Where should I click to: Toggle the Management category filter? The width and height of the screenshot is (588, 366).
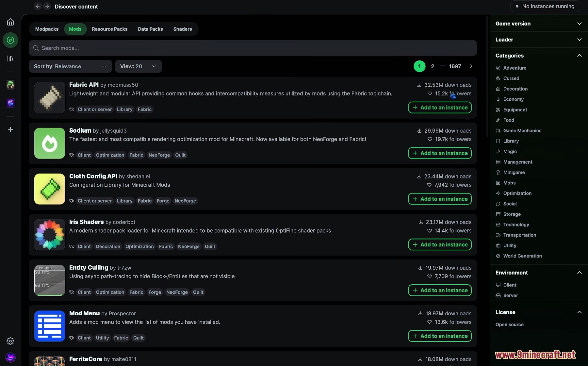coord(514,162)
